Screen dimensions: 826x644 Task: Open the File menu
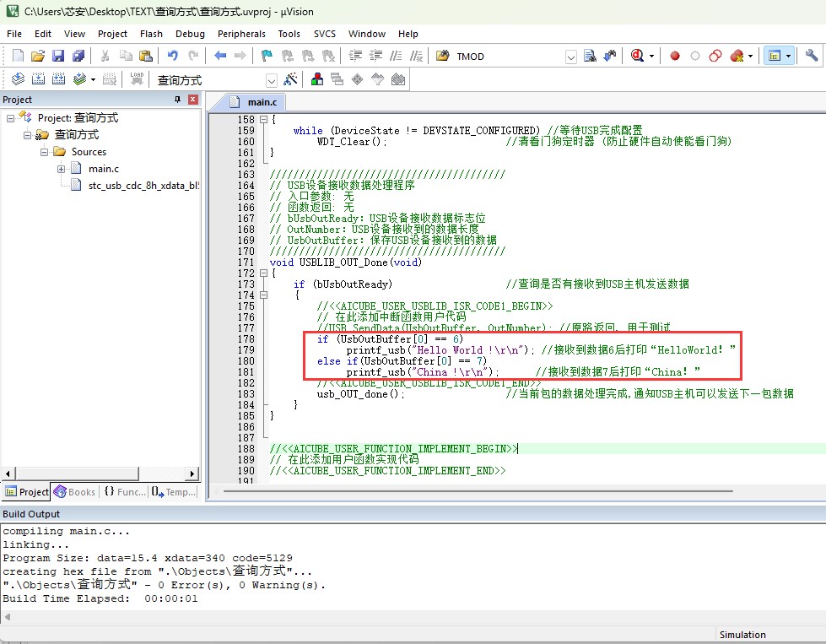pos(14,34)
